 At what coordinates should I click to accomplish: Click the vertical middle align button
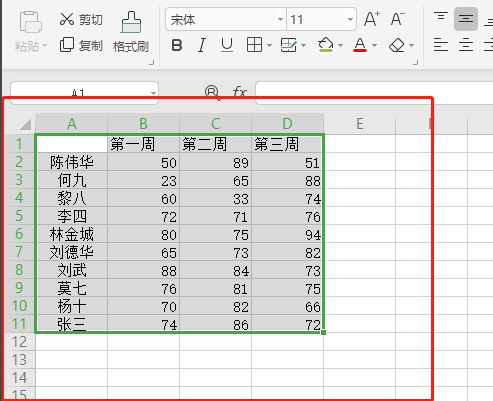(x=466, y=19)
